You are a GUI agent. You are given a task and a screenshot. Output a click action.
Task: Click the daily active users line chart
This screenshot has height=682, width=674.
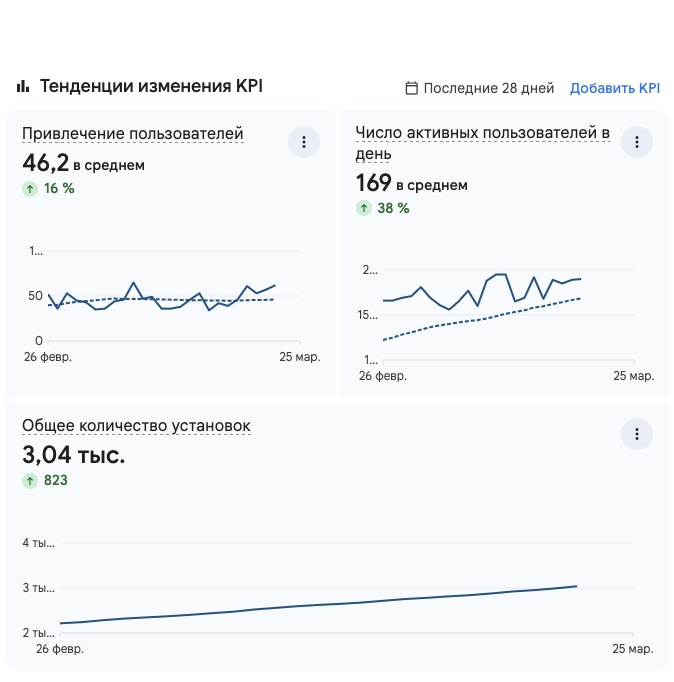(482, 300)
